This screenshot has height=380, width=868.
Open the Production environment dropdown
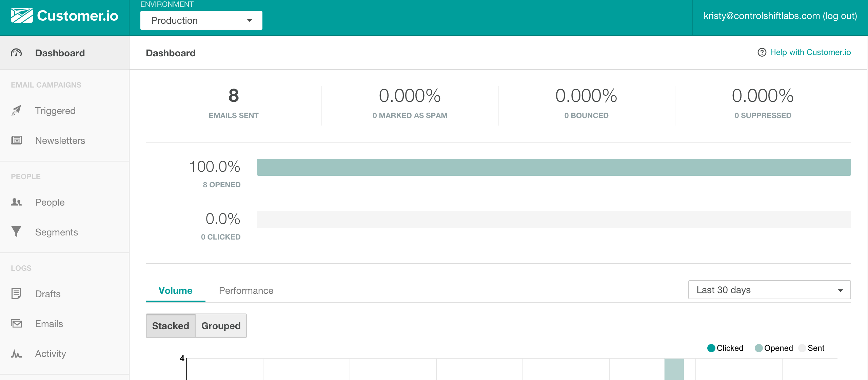pos(201,20)
